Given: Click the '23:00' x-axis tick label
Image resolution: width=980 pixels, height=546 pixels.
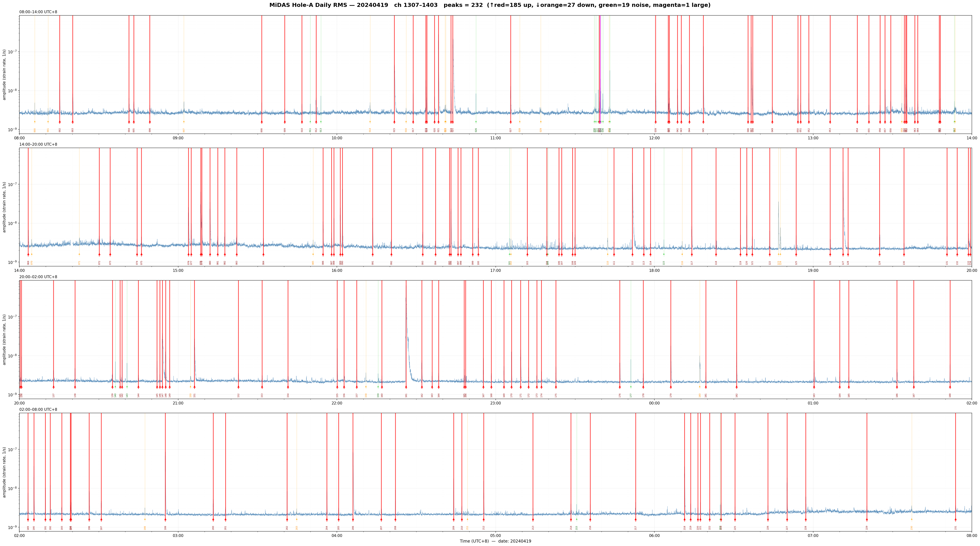Looking at the screenshot, I should pos(495,403).
